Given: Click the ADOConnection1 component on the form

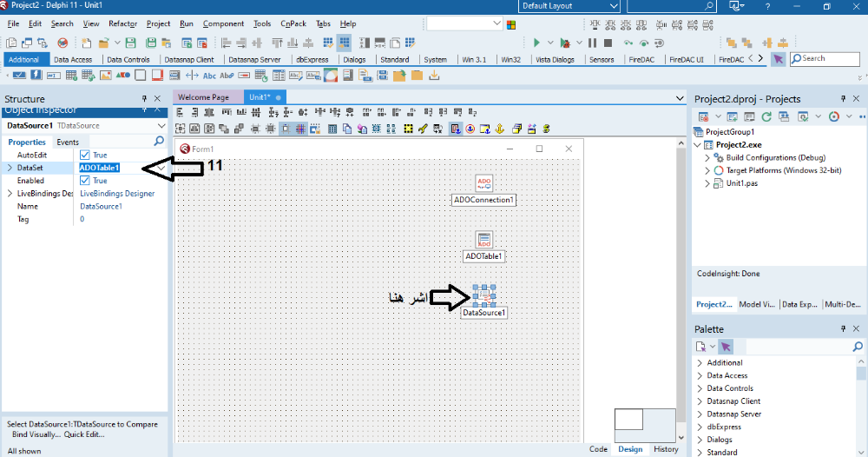Looking at the screenshot, I should tap(483, 183).
